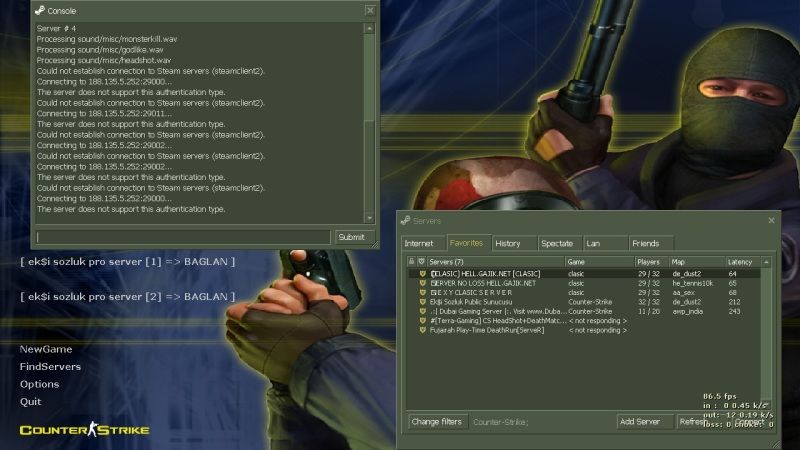The image size is (800, 450).
Task: Click Console vertical scrollbar thumb
Action: (370, 166)
